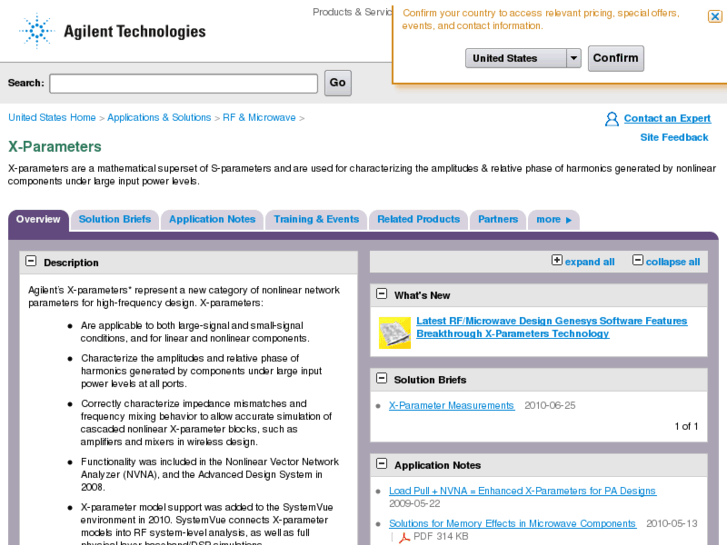Open Latest RF/Microwave Design Genesys Software link
Image resolution: width=727 pixels, height=545 pixels.
(x=552, y=327)
